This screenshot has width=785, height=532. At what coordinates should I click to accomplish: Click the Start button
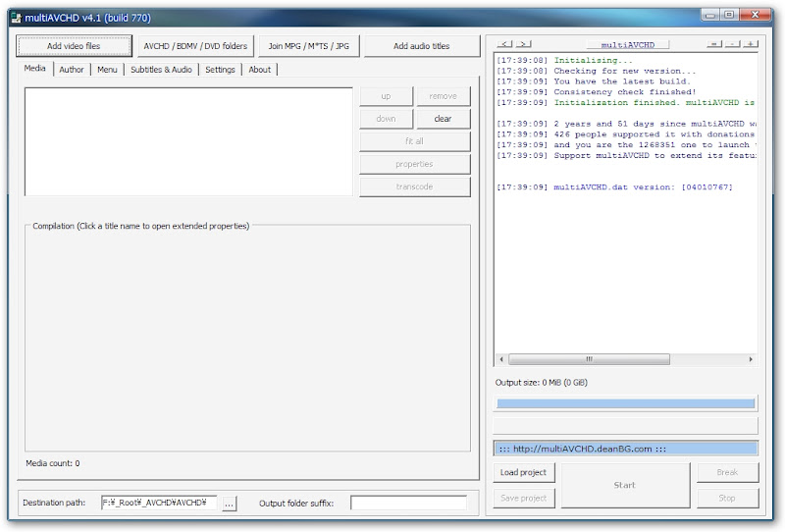pos(625,486)
